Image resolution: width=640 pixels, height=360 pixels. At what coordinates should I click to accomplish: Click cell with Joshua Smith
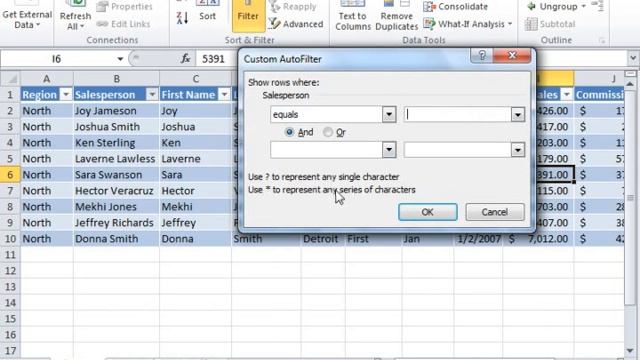coord(116,127)
